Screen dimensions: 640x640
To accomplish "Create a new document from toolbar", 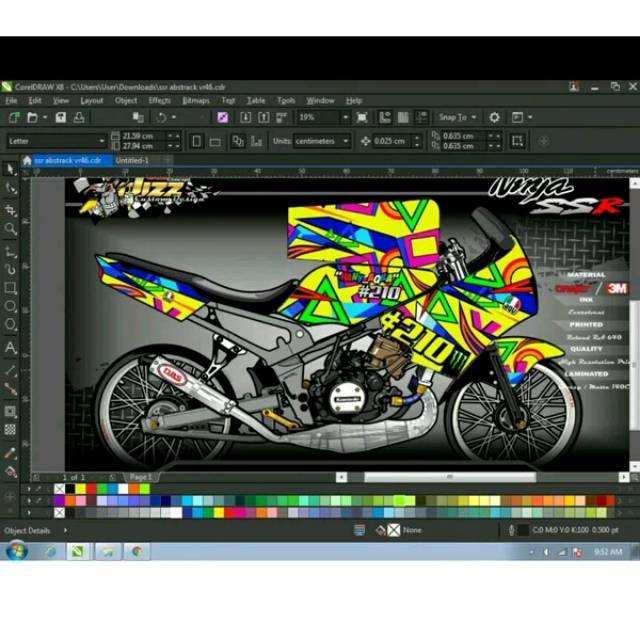I will (14, 118).
